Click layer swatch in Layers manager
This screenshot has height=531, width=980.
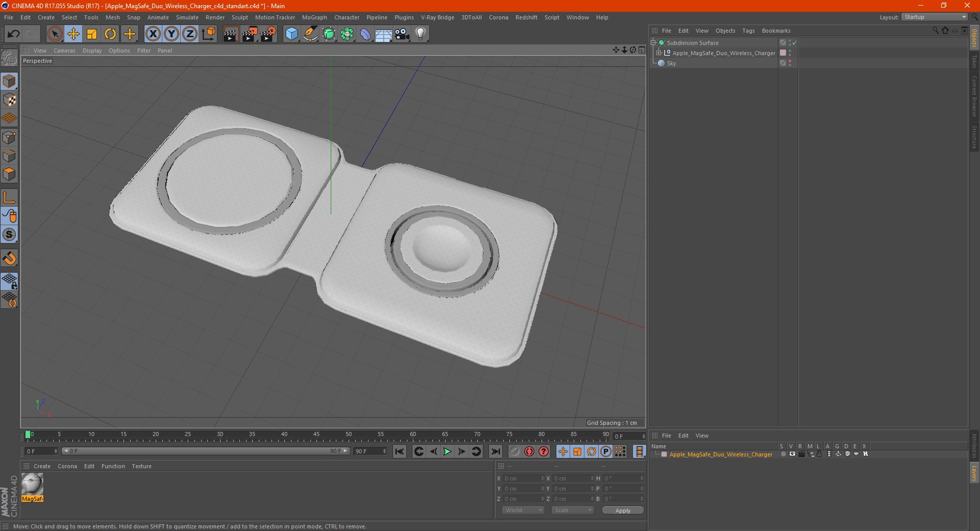pos(664,454)
